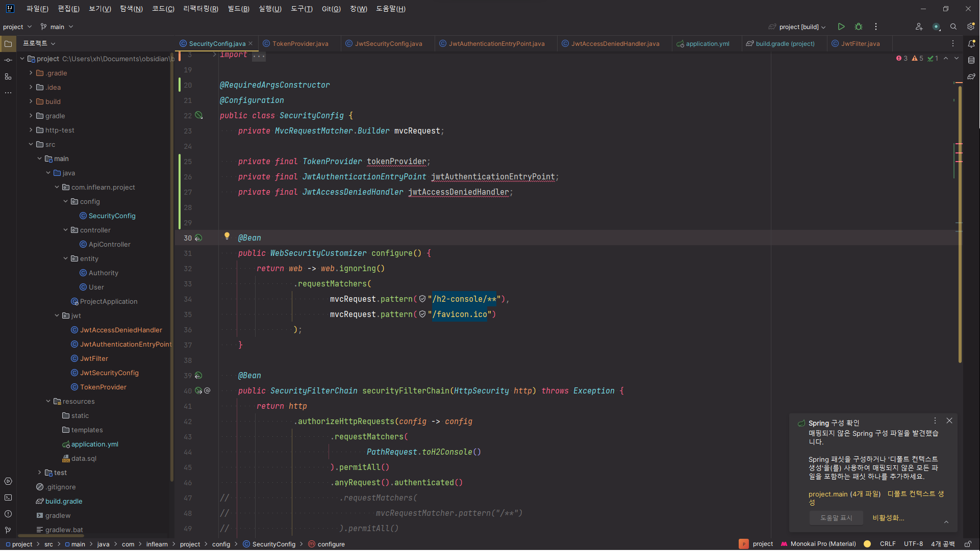Expand the .gradle folder
980x551 pixels.
[x=31, y=73]
